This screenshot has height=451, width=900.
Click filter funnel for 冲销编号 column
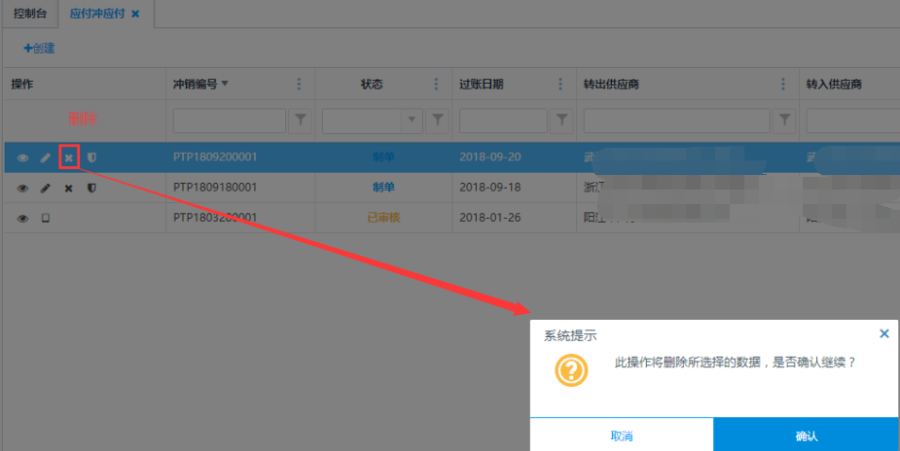click(x=300, y=121)
